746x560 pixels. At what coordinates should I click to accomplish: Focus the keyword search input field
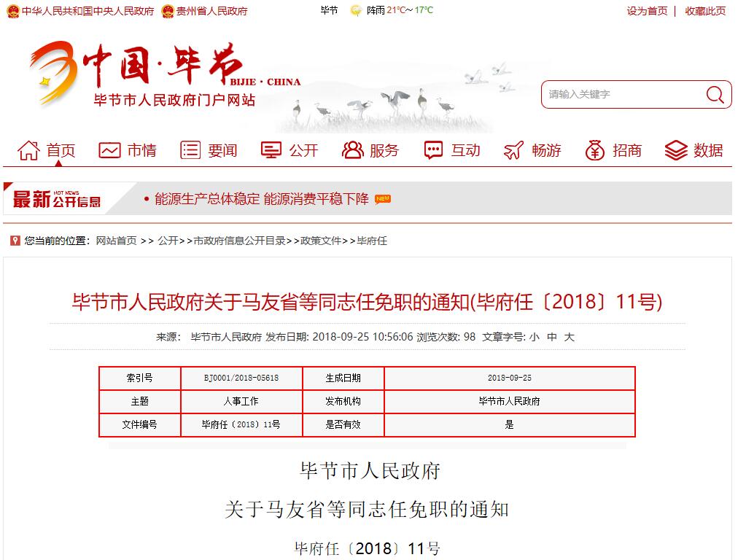(623, 94)
